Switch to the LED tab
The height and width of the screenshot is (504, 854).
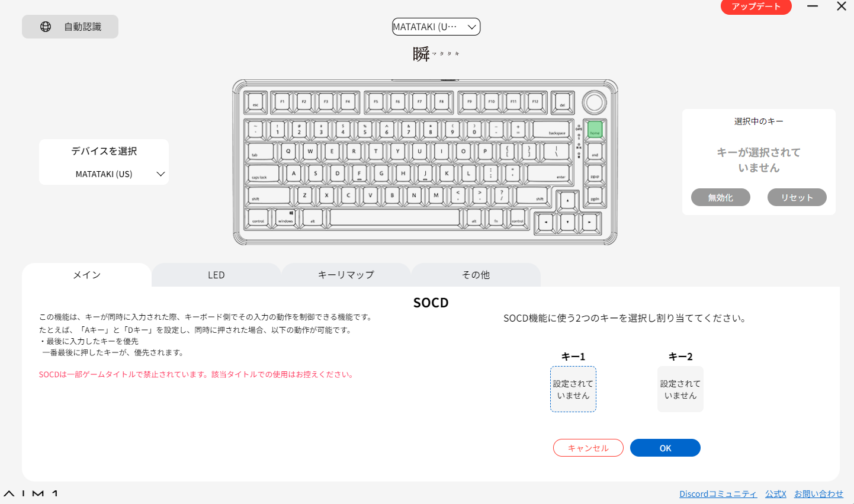tap(216, 275)
